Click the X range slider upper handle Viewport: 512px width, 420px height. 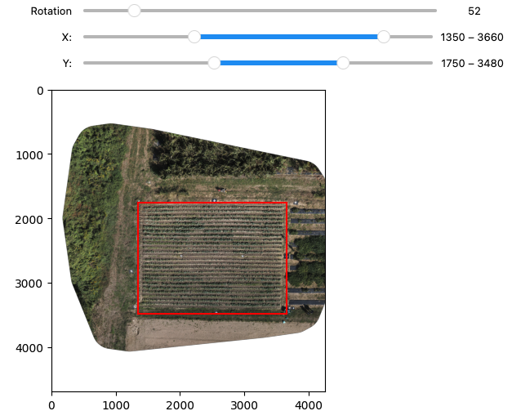tap(383, 37)
